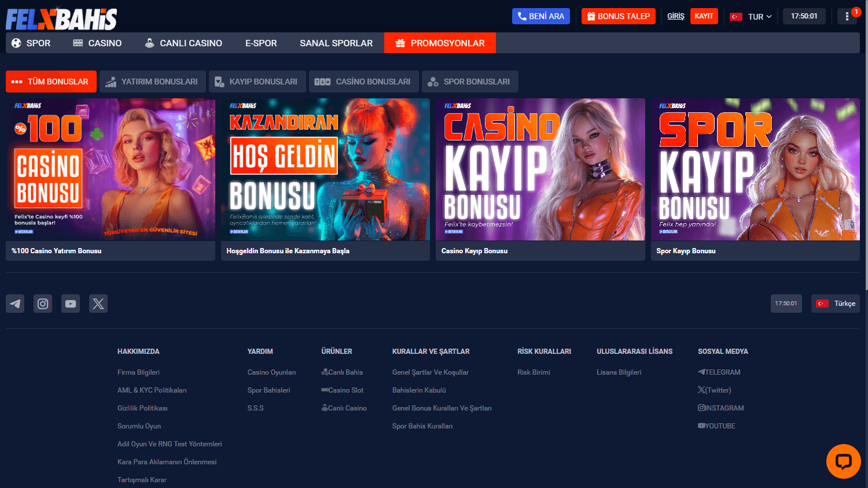This screenshot has width=868, height=488.
Task: Open the live chat support bubble
Action: [844, 461]
